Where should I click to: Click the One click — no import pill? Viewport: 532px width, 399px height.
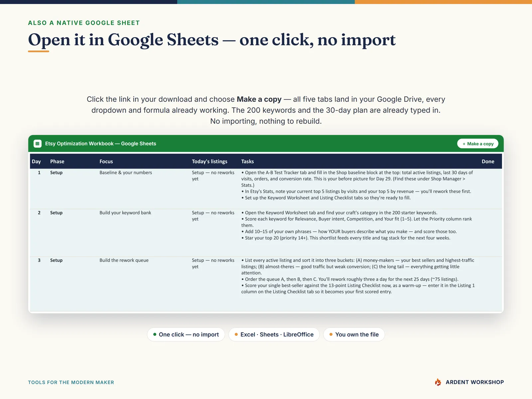pyautogui.click(x=186, y=334)
